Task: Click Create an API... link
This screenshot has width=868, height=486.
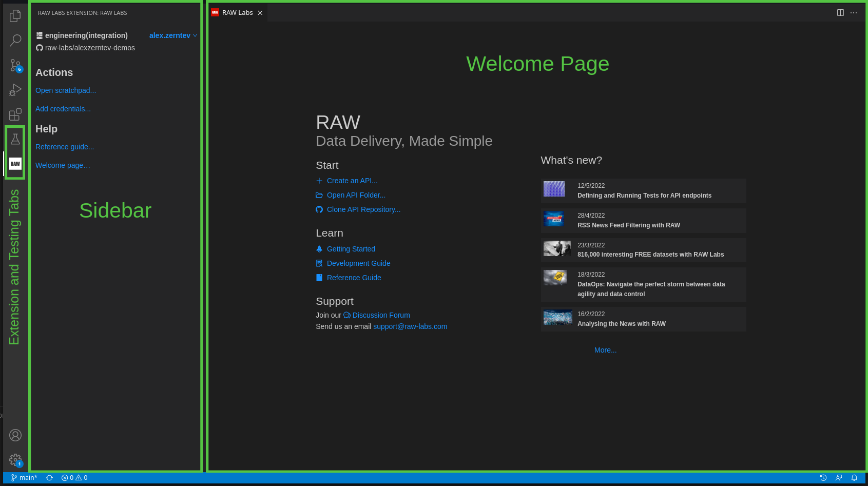Action: point(352,181)
